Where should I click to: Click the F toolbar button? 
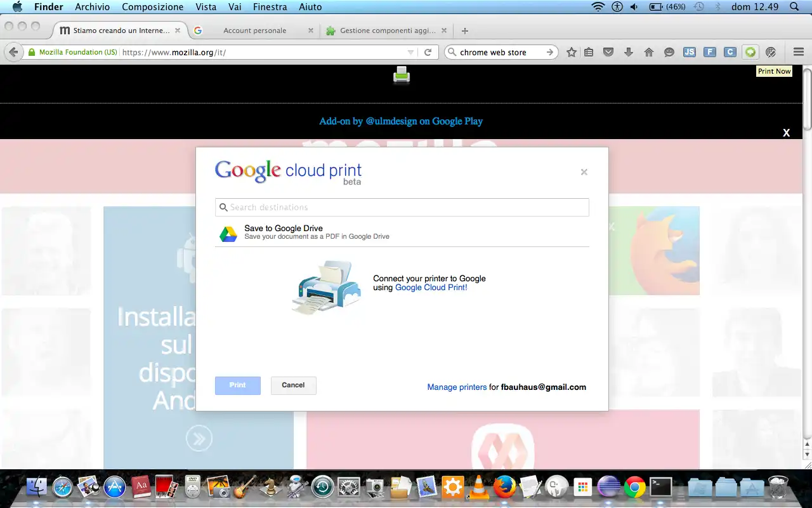click(710, 52)
